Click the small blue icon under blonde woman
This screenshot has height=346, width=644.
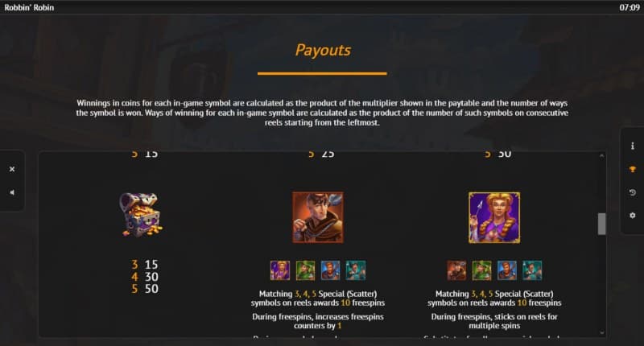tap(506, 270)
